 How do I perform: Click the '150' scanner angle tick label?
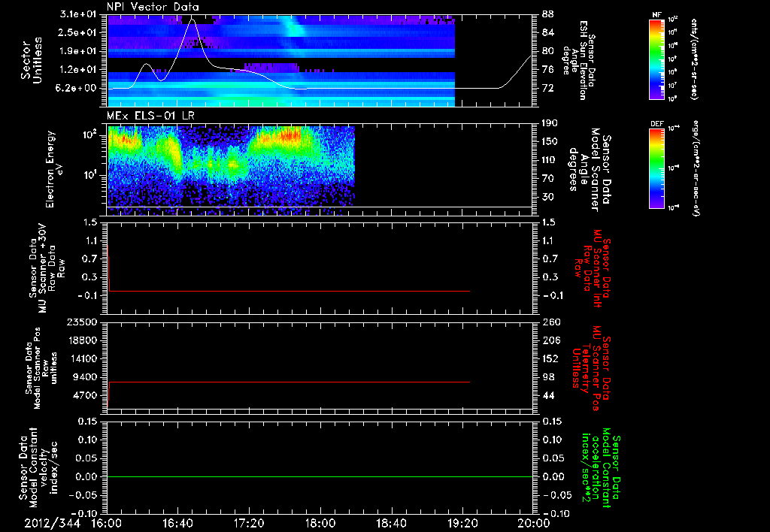(x=550, y=141)
